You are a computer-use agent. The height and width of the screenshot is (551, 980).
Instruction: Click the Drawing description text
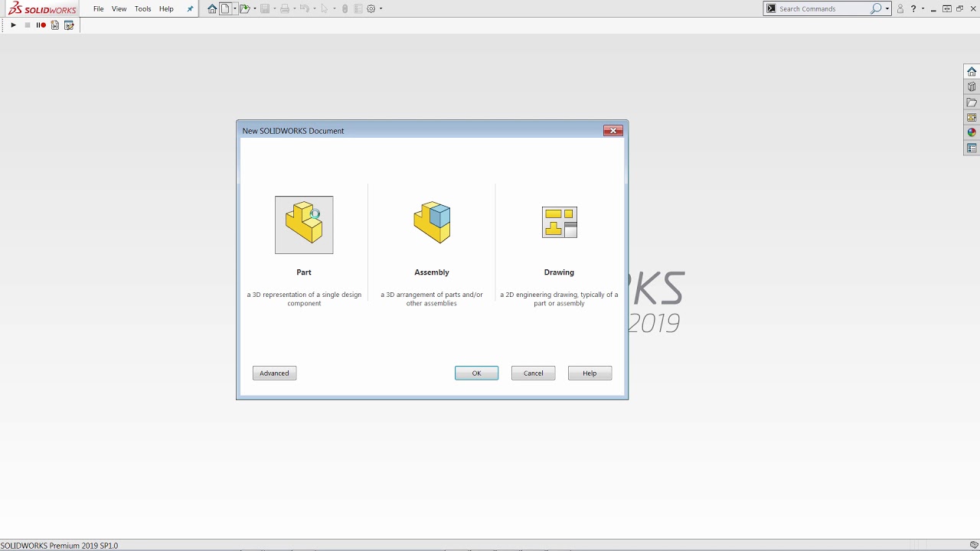coord(559,298)
